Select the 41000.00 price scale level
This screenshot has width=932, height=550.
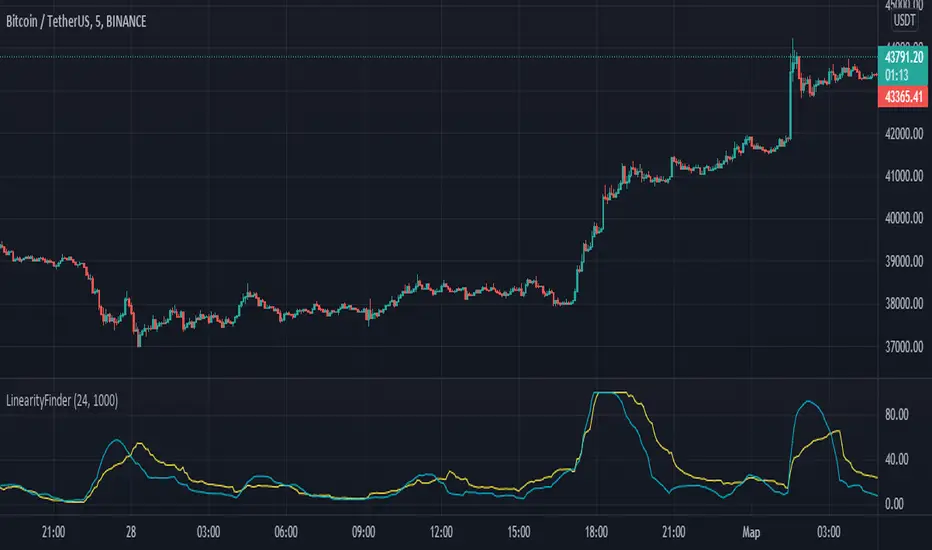point(904,177)
